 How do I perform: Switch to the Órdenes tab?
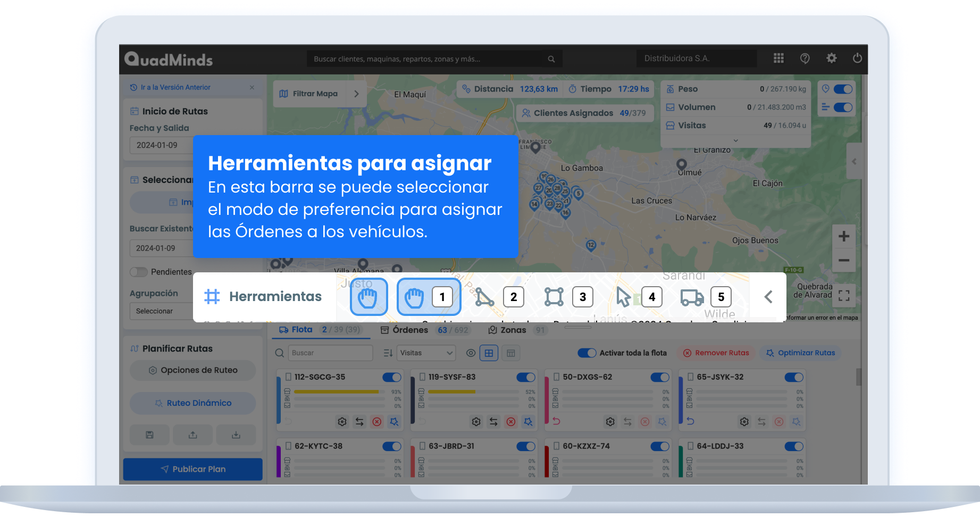coord(411,330)
